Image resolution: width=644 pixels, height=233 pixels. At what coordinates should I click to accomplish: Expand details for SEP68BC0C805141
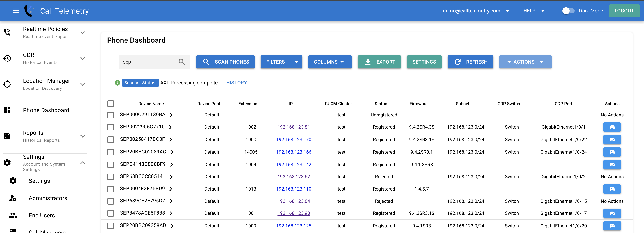tap(171, 177)
